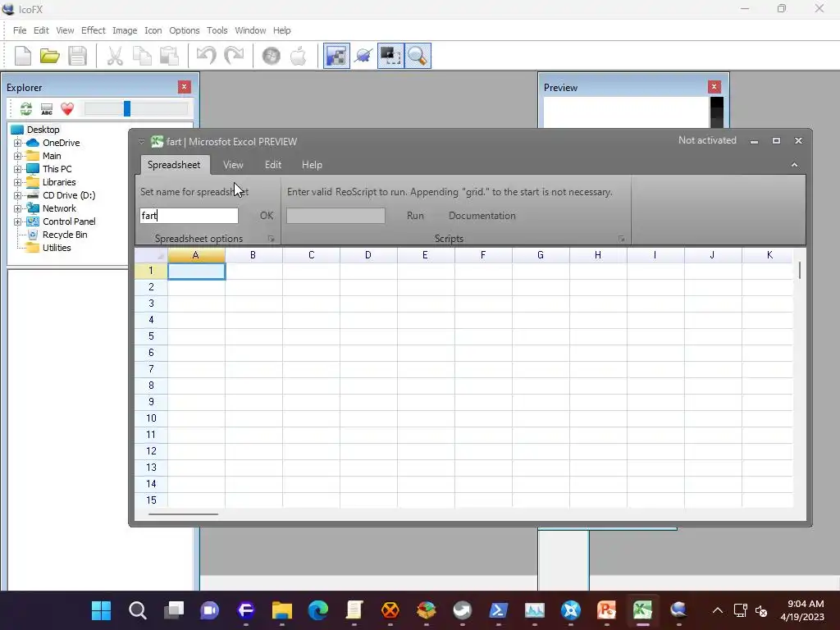Open Microsoft Edge from the taskbar
This screenshot has width=840, height=630.
(x=317, y=610)
